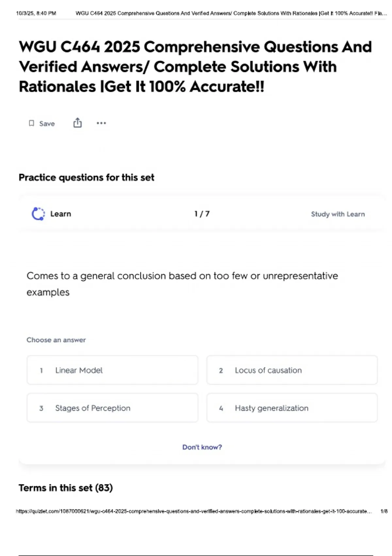Click the share upload icon

[77, 123]
